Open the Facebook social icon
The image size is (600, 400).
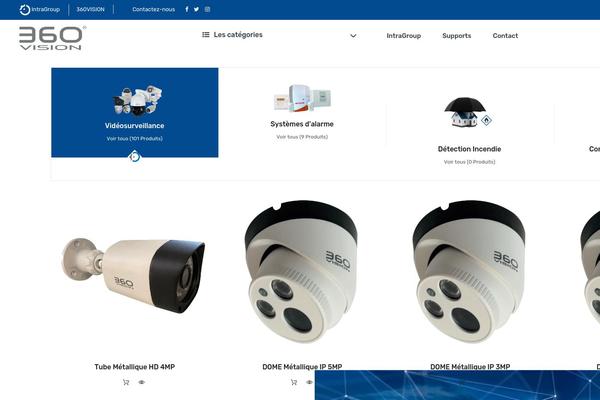187,9
